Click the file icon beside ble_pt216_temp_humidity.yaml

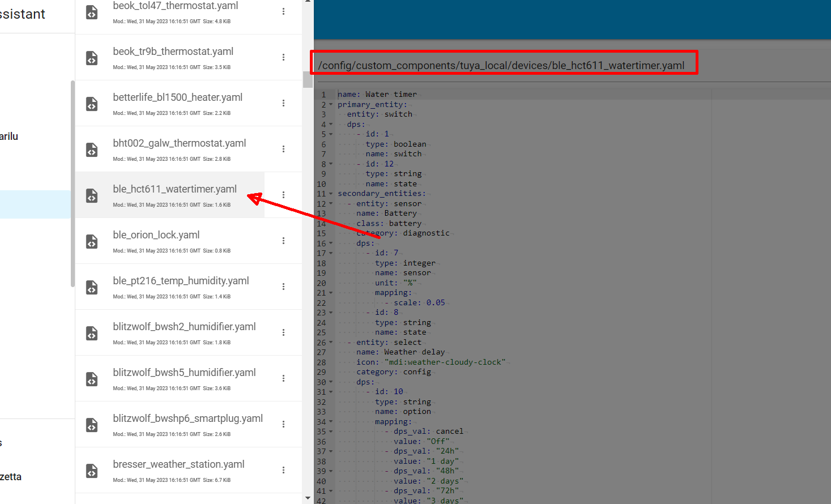click(92, 287)
